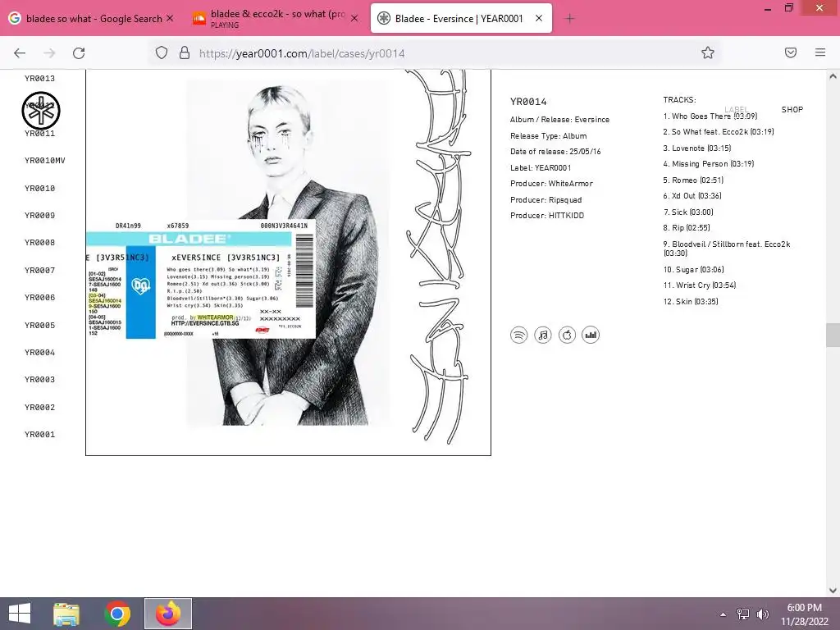Open release YR0009
The image size is (840, 630).
coord(39,216)
